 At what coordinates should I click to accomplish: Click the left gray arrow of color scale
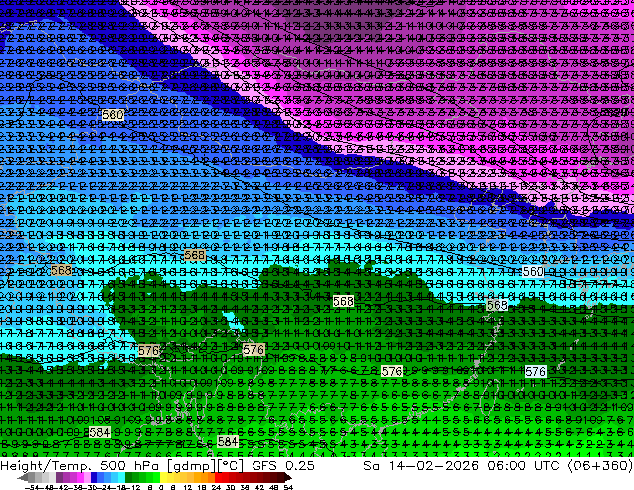[22, 478]
